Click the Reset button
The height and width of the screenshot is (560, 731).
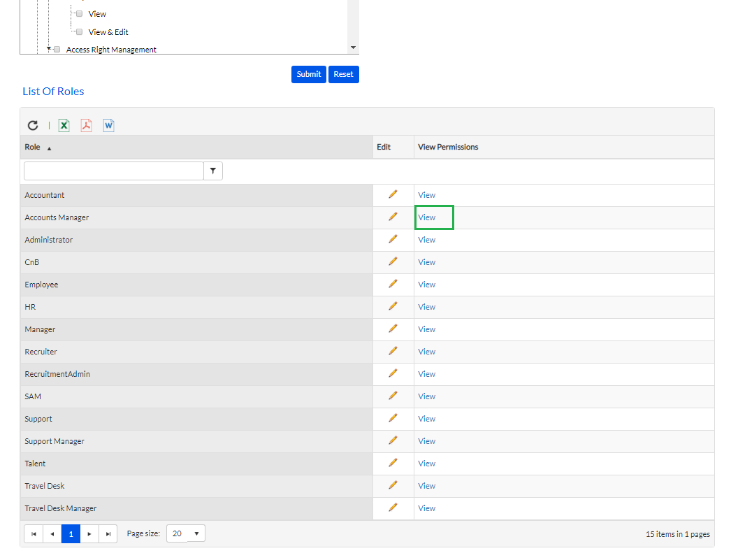[343, 75]
